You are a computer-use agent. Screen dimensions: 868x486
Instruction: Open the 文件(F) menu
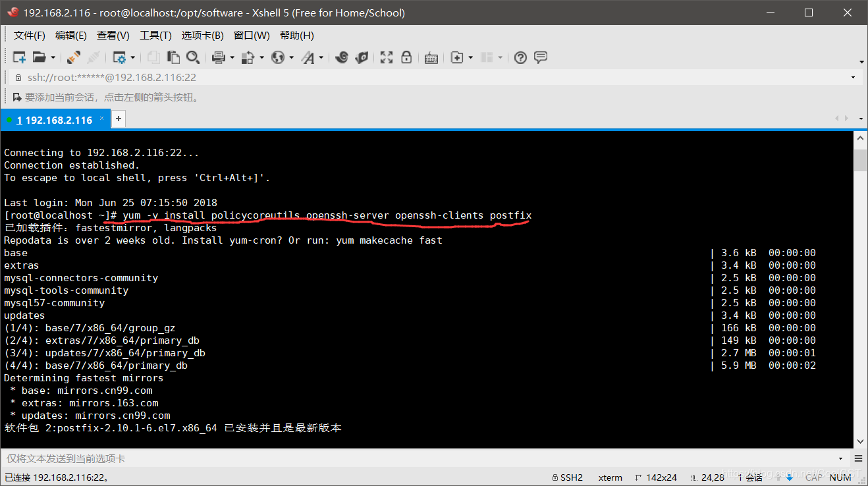click(x=30, y=36)
